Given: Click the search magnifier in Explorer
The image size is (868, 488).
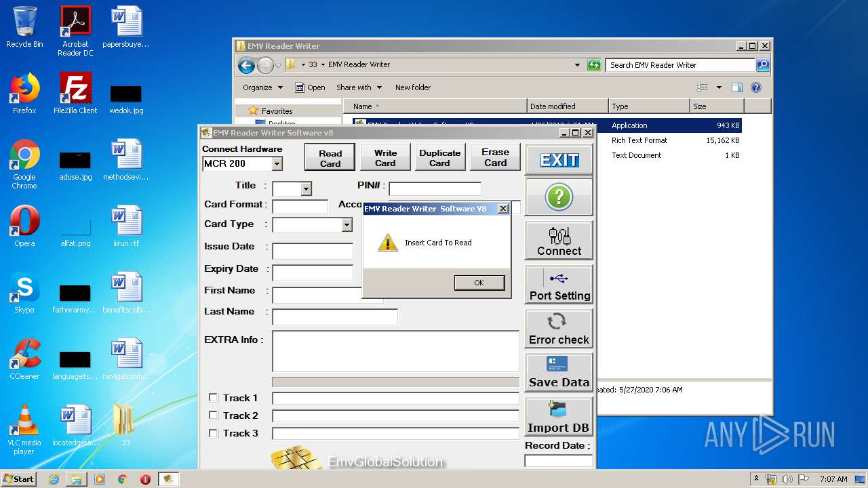Looking at the screenshot, I should pos(763,65).
